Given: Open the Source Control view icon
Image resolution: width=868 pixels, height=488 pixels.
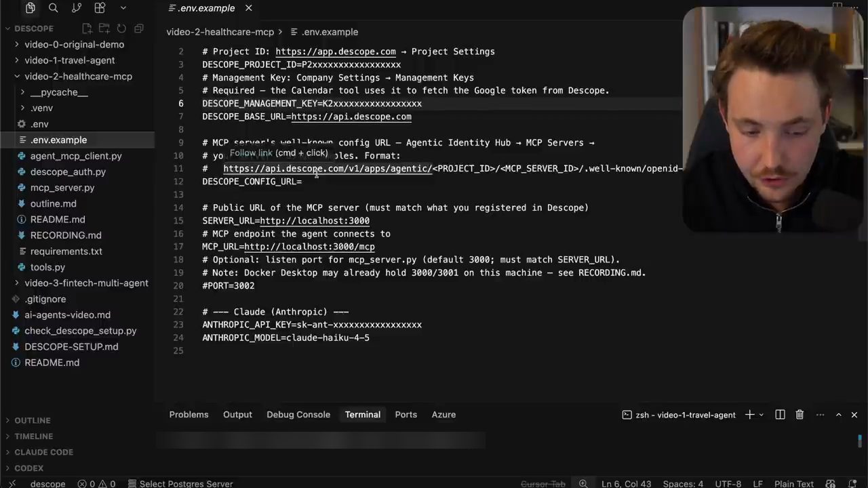Looking at the screenshot, I should tap(77, 8).
